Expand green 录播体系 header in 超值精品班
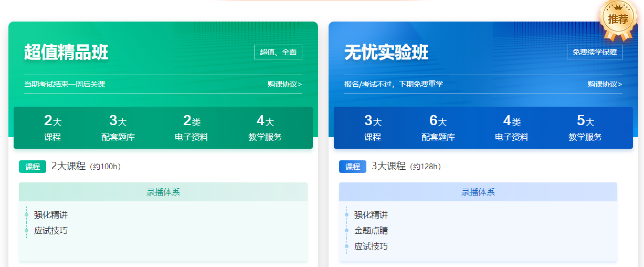Viewport: 644px width, 267px height. 163,192
